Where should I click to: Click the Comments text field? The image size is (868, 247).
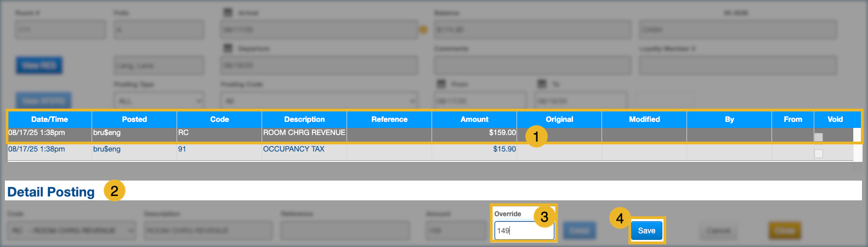pyautogui.click(x=532, y=66)
